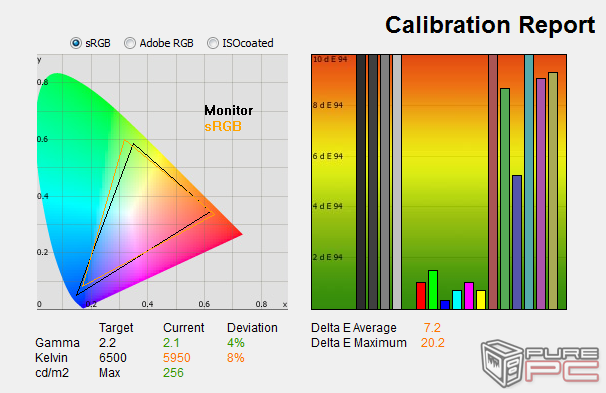Click the darkest gray bar in chart
Screen dimensions: 606x393
[x=361, y=182]
